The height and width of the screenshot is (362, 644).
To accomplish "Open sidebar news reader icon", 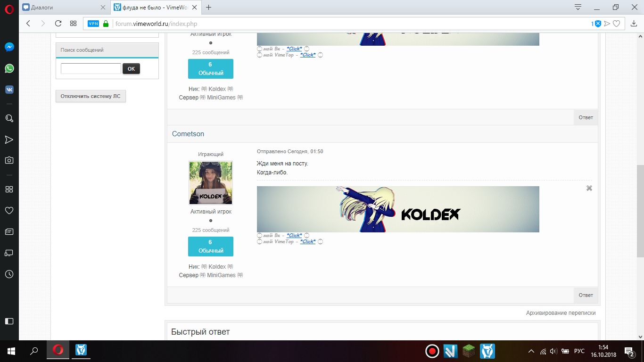I will coord(9,231).
